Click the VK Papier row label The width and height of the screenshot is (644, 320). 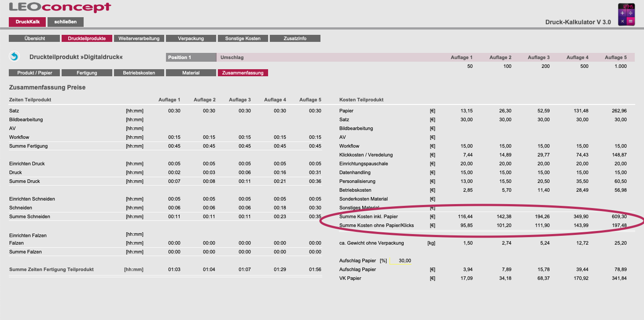(x=351, y=278)
